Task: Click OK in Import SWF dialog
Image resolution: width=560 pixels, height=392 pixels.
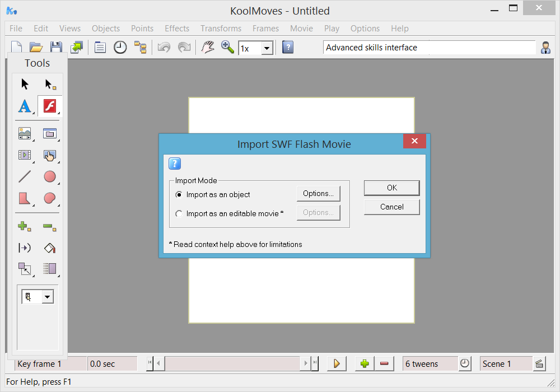Action: [x=392, y=188]
